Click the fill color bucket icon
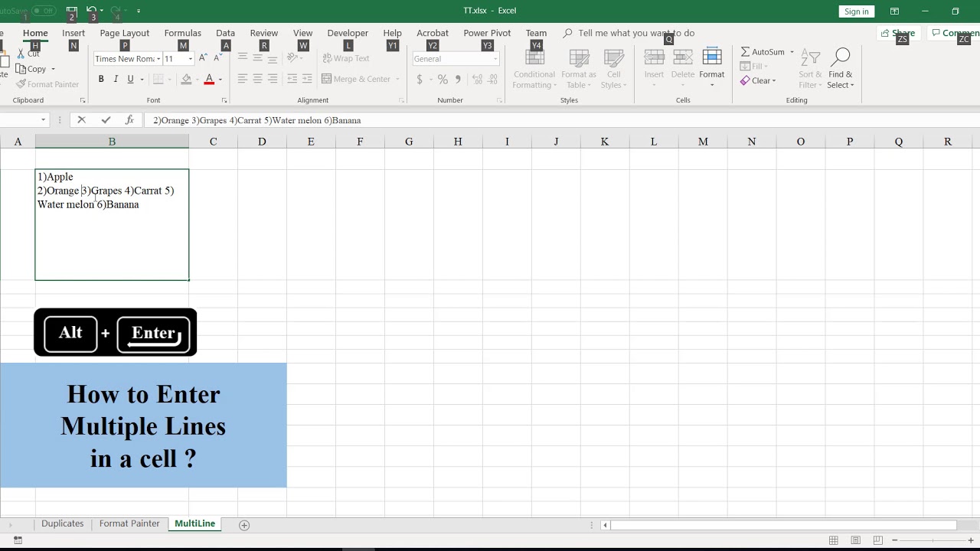Image resolution: width=980 pixels, height=551 pixels. coord(186,79)
